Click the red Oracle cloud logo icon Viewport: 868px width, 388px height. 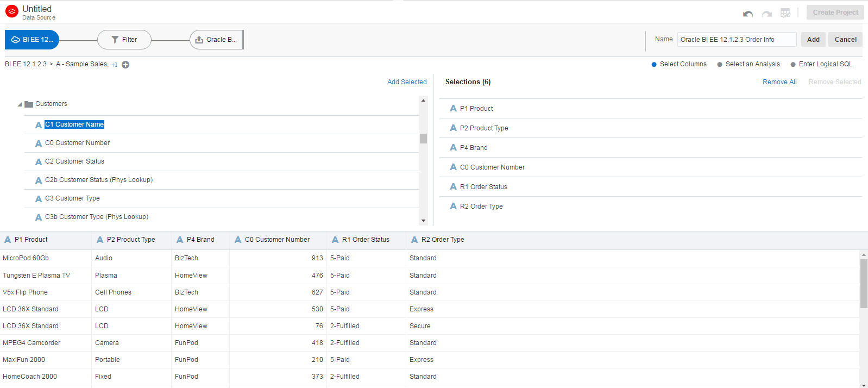[12, 11]
